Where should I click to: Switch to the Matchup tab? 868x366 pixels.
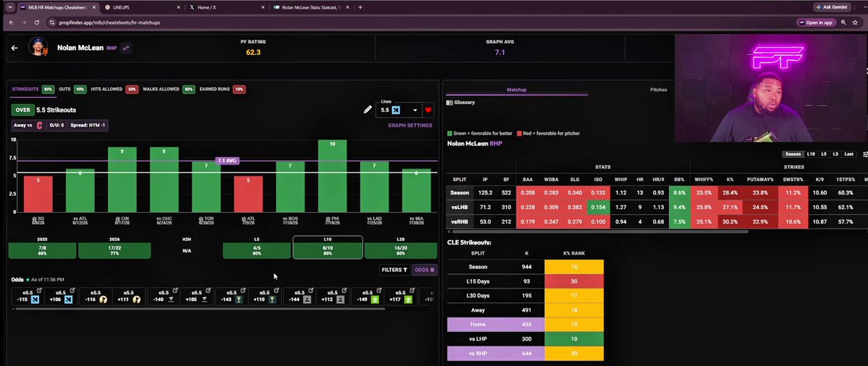pos(516,90)
